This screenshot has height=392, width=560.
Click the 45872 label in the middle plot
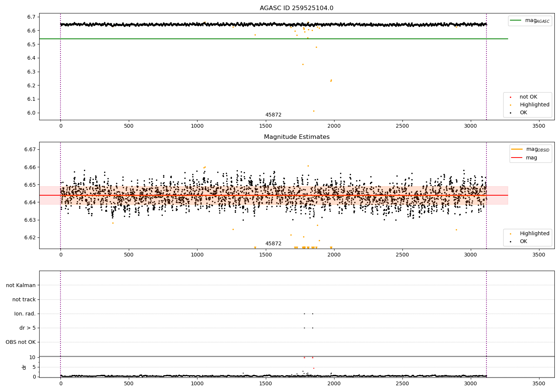[x=273, y=244]
